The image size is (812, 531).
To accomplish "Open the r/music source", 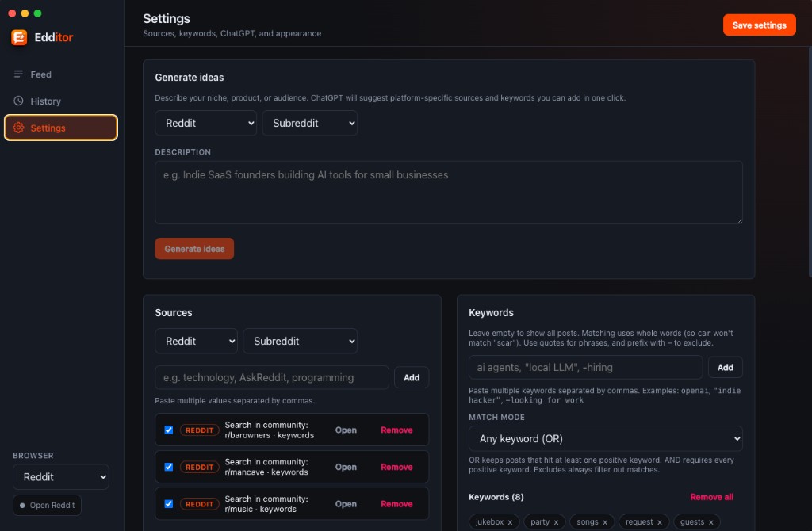I will pos(346,503).
